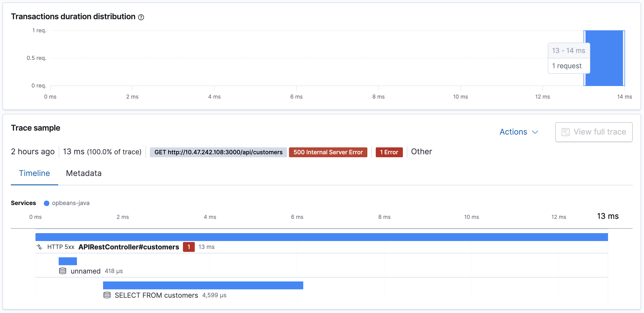
Task: Click the Other label beside 1 Error
Action: coord(422,152)
